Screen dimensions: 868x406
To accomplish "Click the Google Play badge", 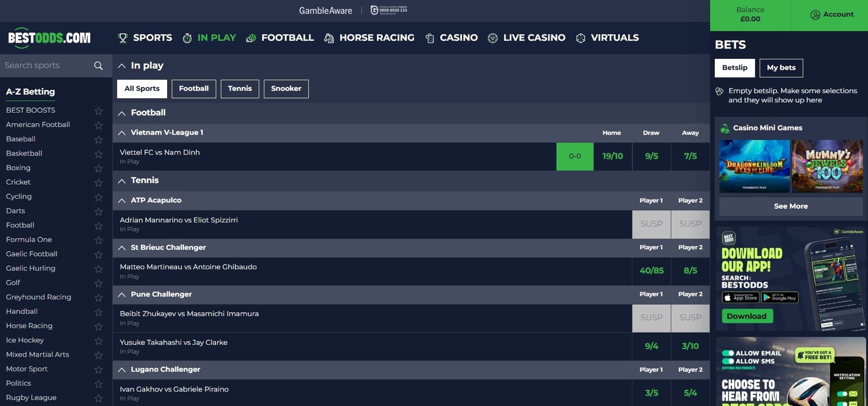I will click(x=780, y=298).
